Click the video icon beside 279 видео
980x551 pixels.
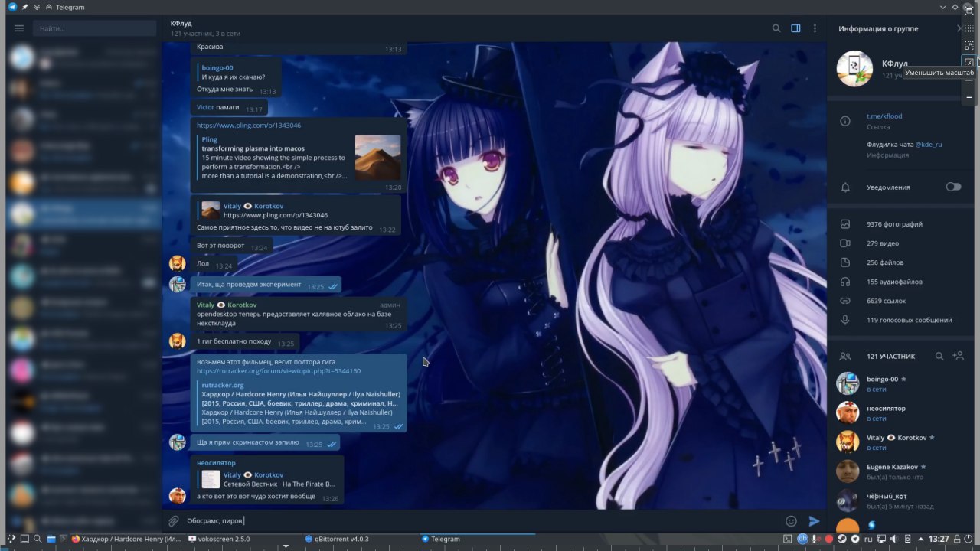[x=845, y=243]
